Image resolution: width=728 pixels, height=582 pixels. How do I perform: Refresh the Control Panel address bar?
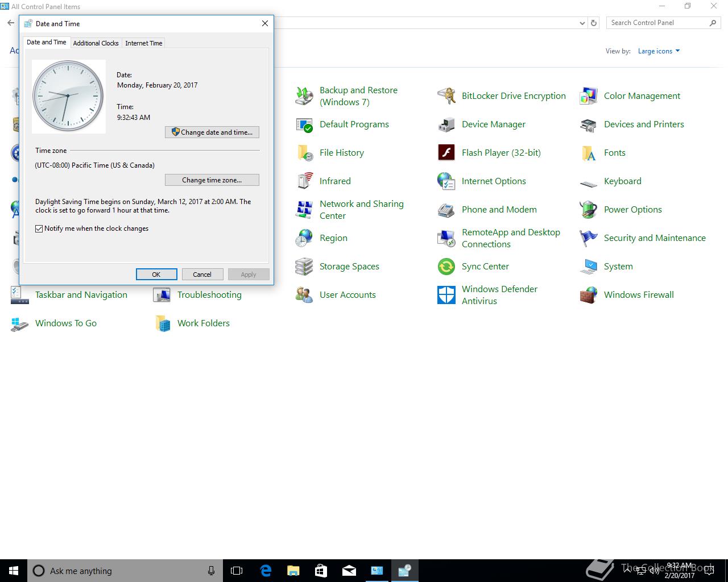(x=594, y=23)
